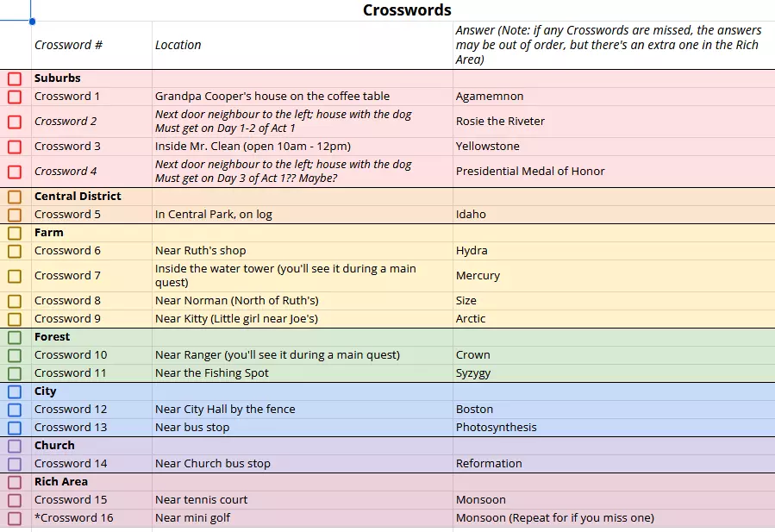Check the Central District section checkbox

point(15,197)
